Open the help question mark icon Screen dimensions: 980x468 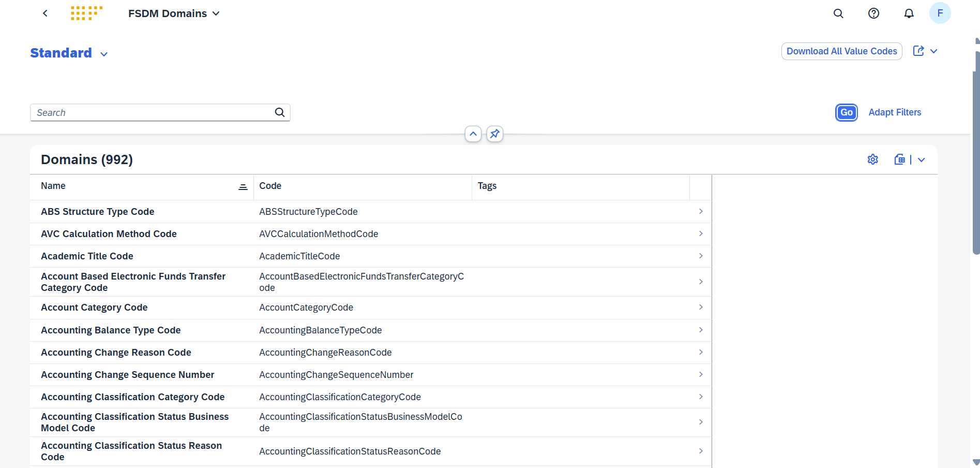coord(873,13)
